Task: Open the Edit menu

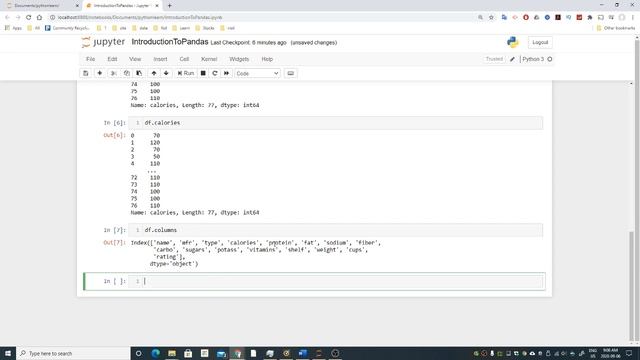Action: tap(112, 59)
